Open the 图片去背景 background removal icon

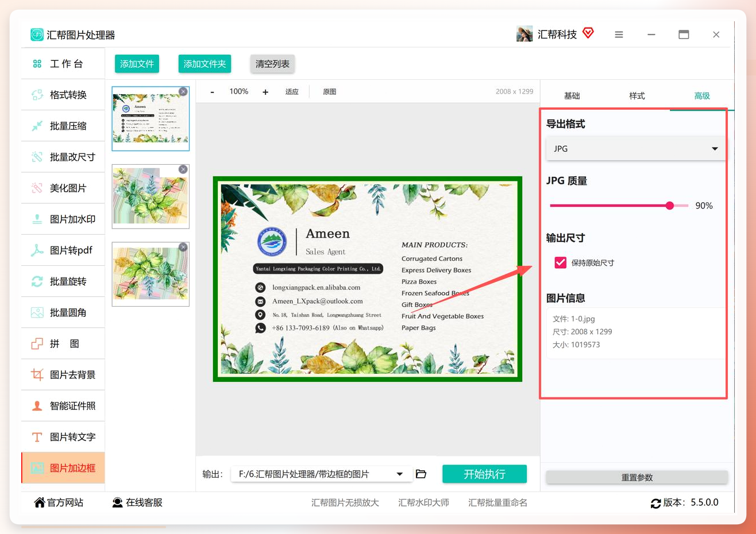[37, 374]
